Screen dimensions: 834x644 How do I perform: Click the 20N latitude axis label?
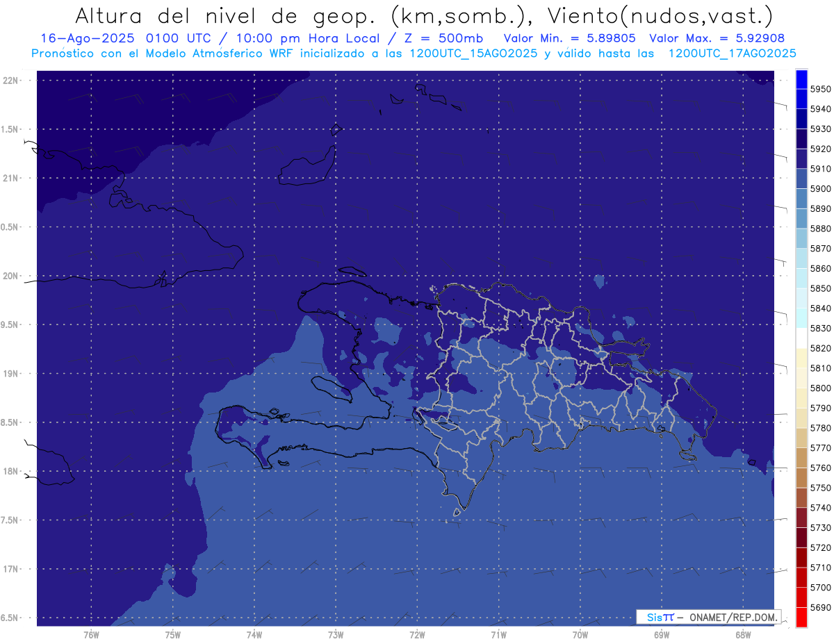coord(12,276)
